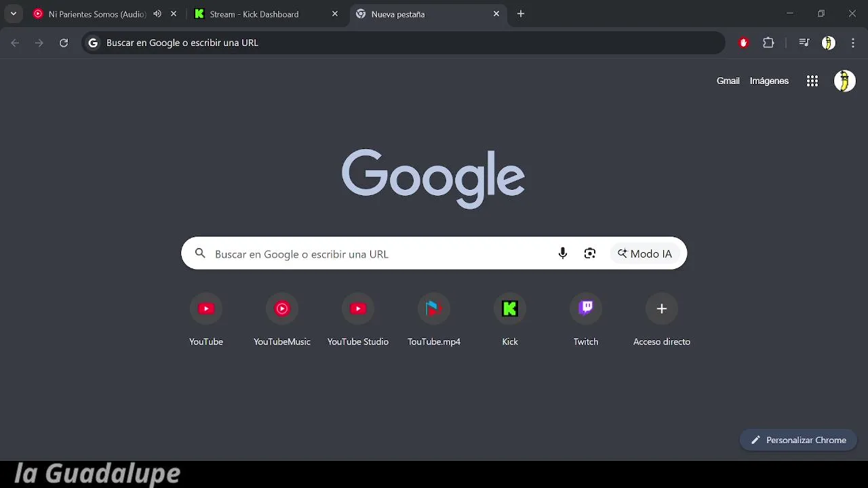
Task: Open the Chrome three-dot menu
Action: click(x=853, y=43)
